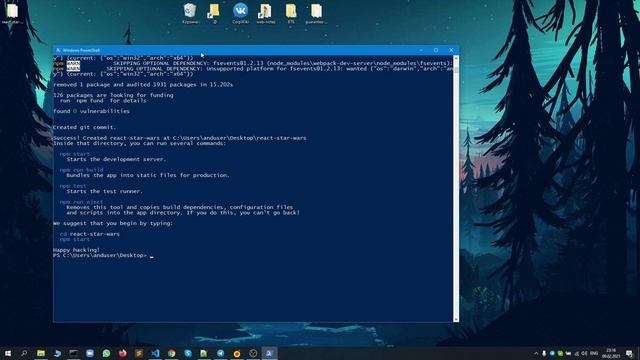The image size is (640, 360).
Task: Click 'npm run eject' command text
Action: click(81, 202)
